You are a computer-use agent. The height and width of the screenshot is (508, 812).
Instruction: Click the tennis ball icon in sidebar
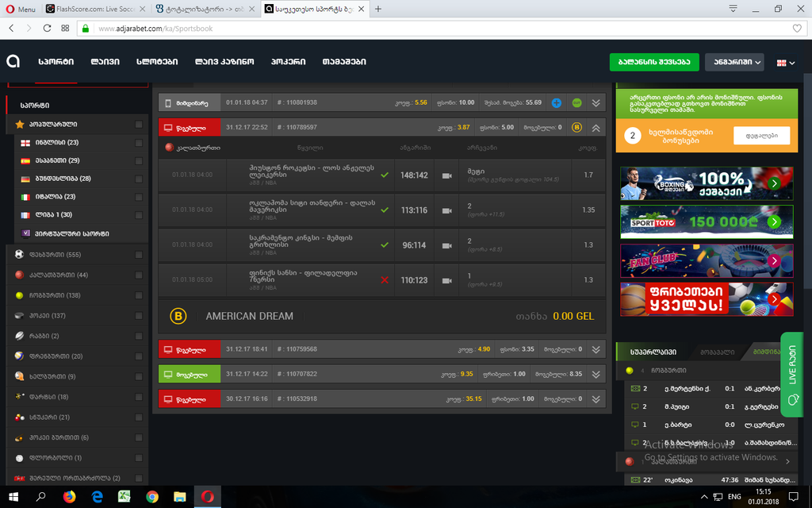[x=19, y=295]
